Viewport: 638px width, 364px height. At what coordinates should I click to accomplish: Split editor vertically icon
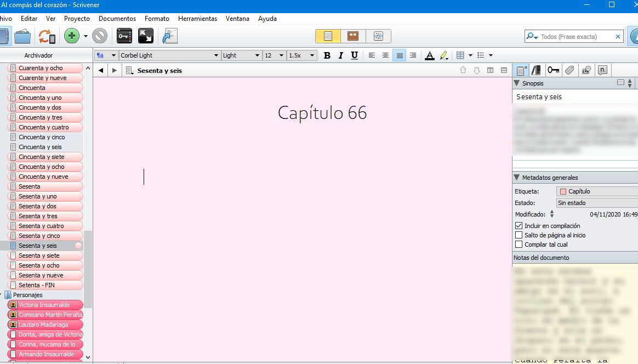click(491, 70)
